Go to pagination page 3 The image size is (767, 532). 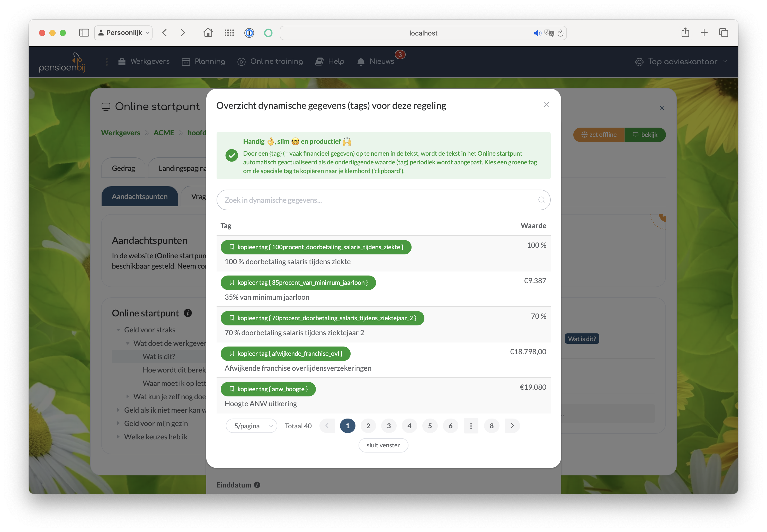pos(389,426)
